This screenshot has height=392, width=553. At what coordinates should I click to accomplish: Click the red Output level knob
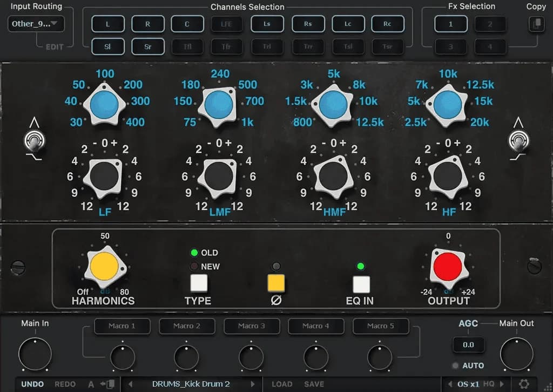(x=447, y=266)
